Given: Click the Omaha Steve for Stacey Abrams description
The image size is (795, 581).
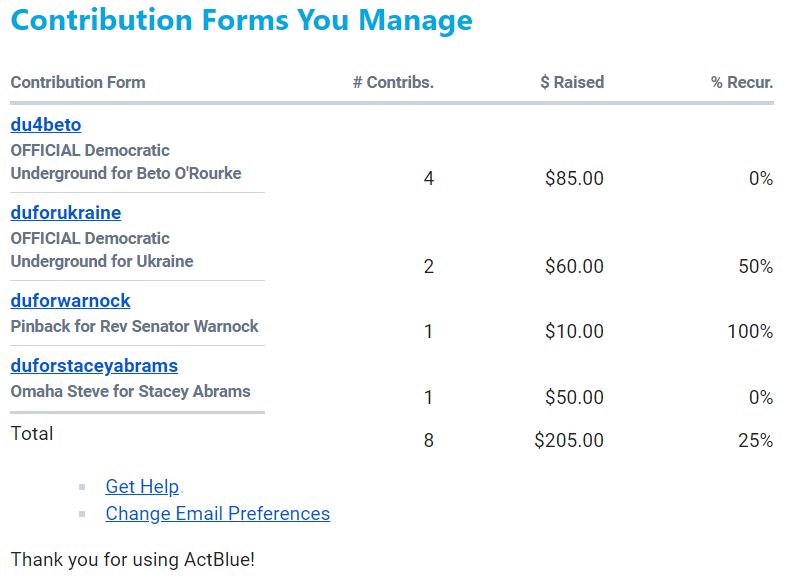Looking at the screenshot, I should (130, 391).
